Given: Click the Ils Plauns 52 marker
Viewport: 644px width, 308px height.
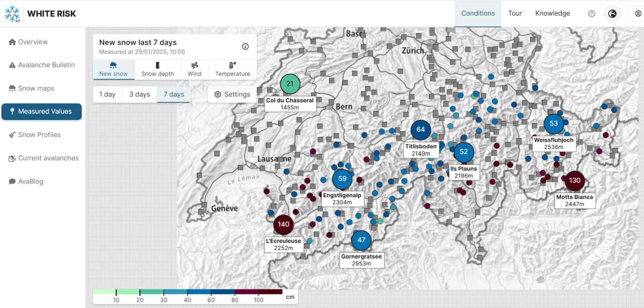Looking at the screenshot, I should click(464, 152).
